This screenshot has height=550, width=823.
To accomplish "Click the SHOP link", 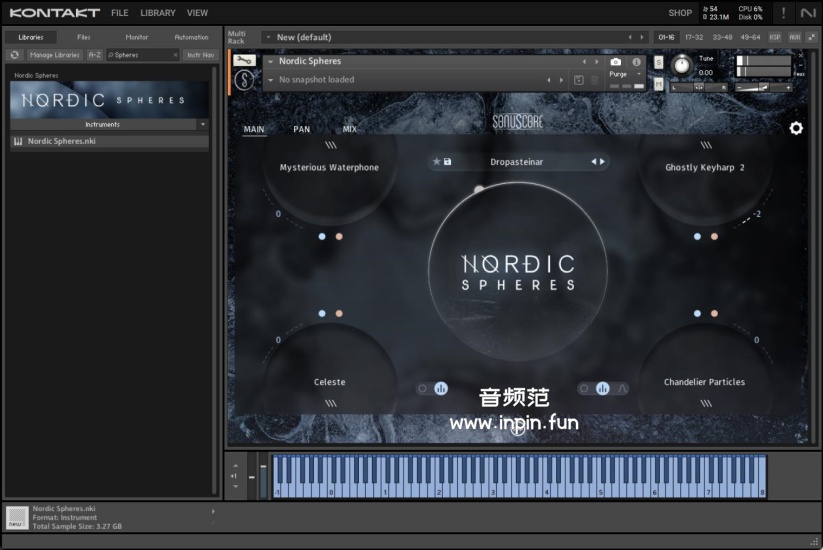I will pos(679,13).
